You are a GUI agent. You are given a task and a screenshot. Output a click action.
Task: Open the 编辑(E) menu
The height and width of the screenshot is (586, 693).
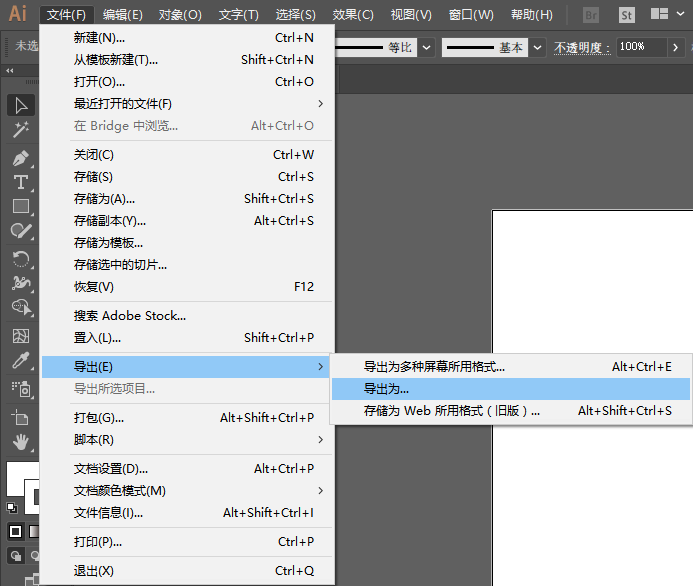[x=122, y=15]
